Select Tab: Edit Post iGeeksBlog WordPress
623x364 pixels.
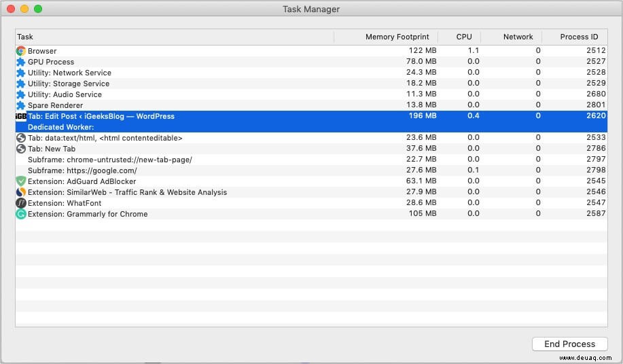point(311,116)
